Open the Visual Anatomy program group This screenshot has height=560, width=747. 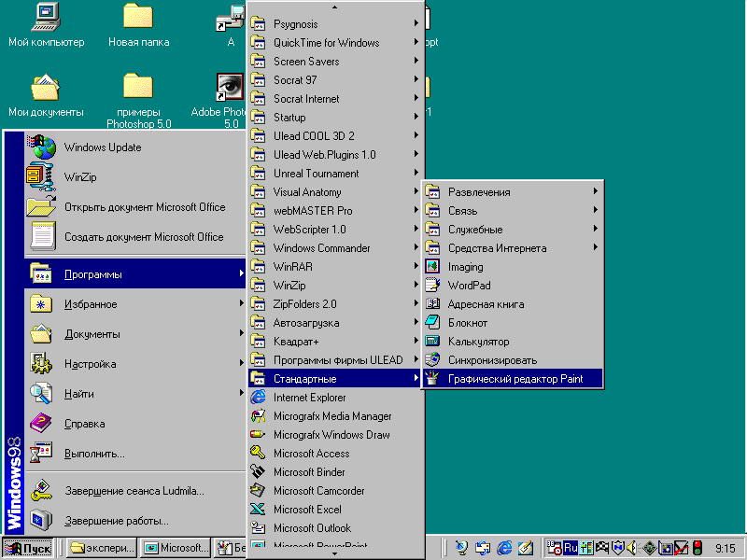pos(335,192)
